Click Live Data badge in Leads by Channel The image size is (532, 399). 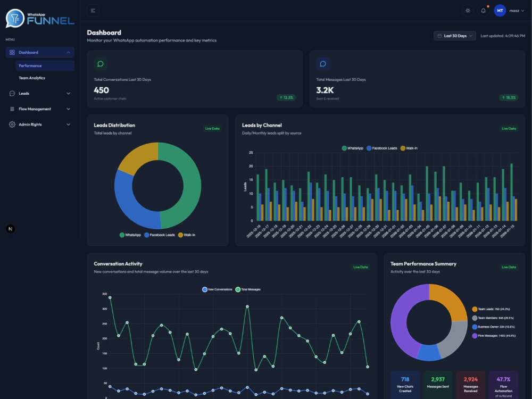[x=509, y=129]
